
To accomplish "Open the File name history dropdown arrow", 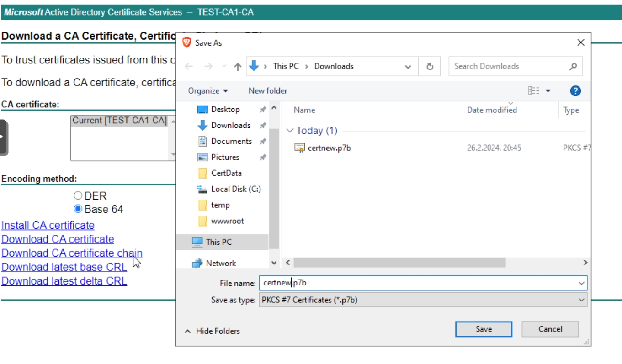I will [581, 283].
